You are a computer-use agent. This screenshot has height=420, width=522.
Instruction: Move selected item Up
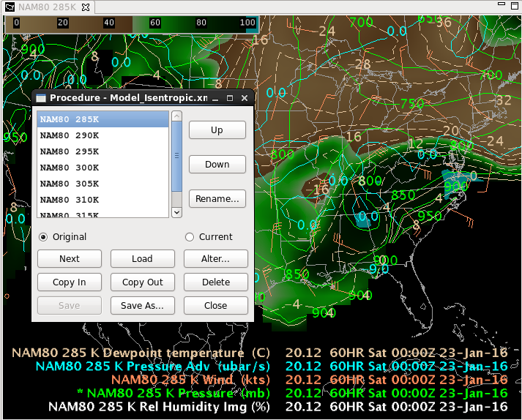pyautogui.click(x=217, y=130)
